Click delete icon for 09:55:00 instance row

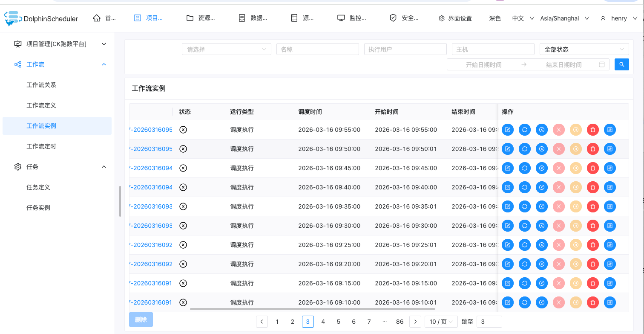(593, 130)
